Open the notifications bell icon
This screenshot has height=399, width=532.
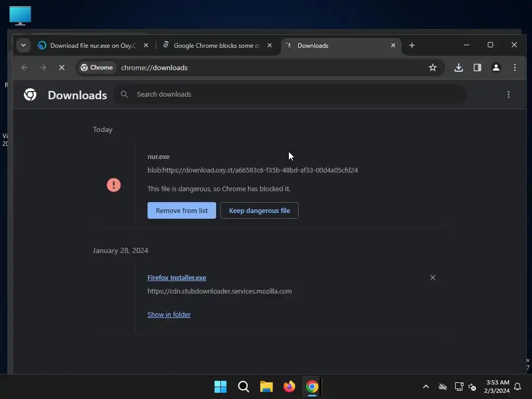tap(518, 387)
